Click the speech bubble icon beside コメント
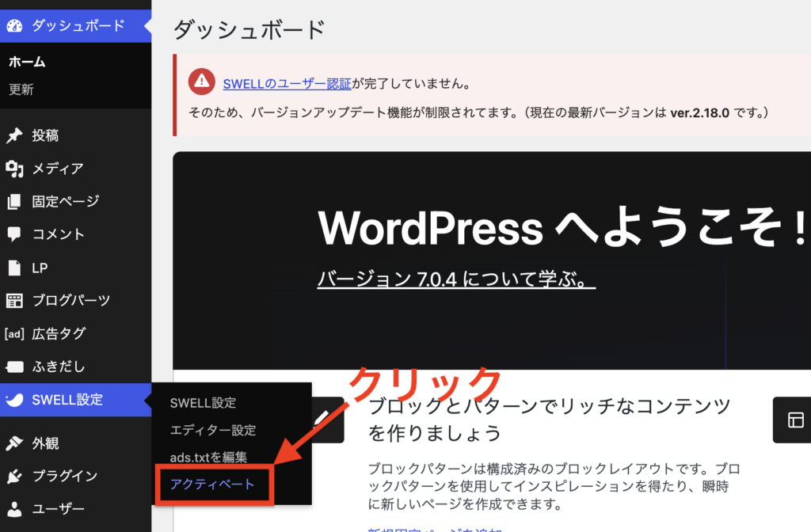 pos(14,234)
